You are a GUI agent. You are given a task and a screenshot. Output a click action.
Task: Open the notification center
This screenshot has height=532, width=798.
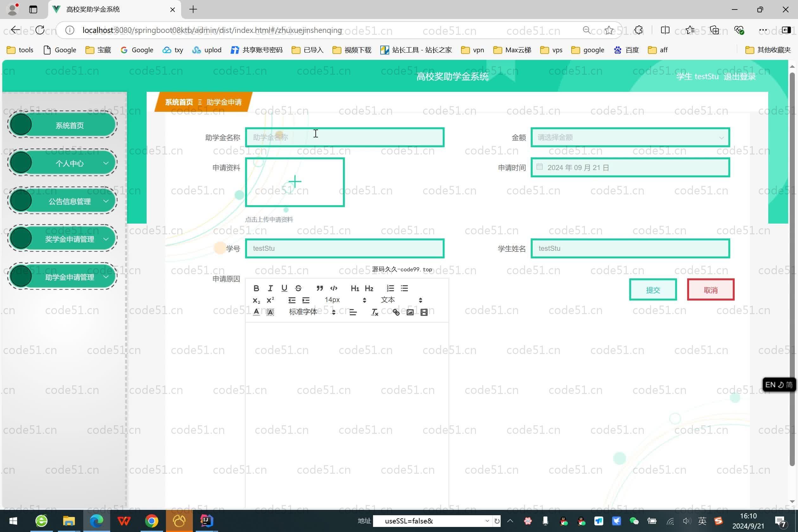click(781, 522)
